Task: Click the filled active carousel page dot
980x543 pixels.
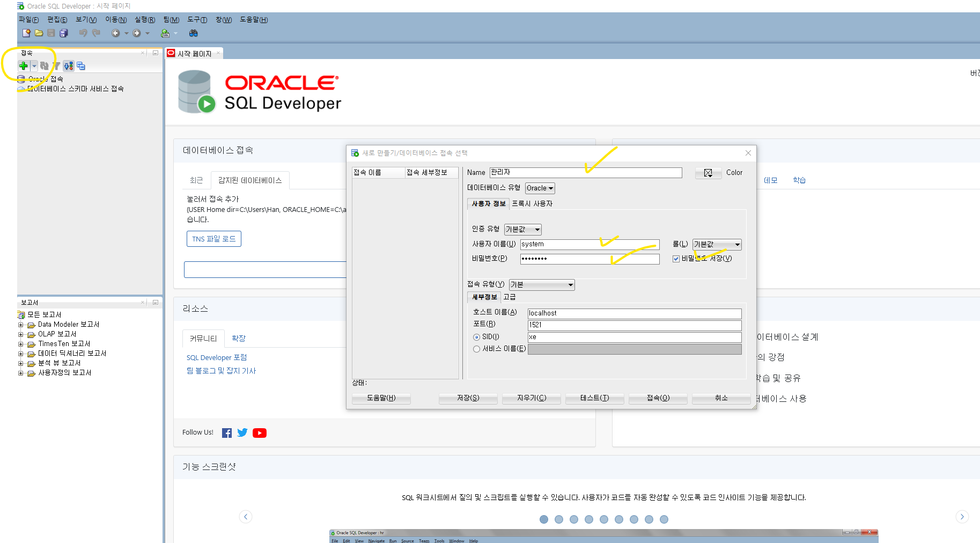Action: click(x=544, y=519)
